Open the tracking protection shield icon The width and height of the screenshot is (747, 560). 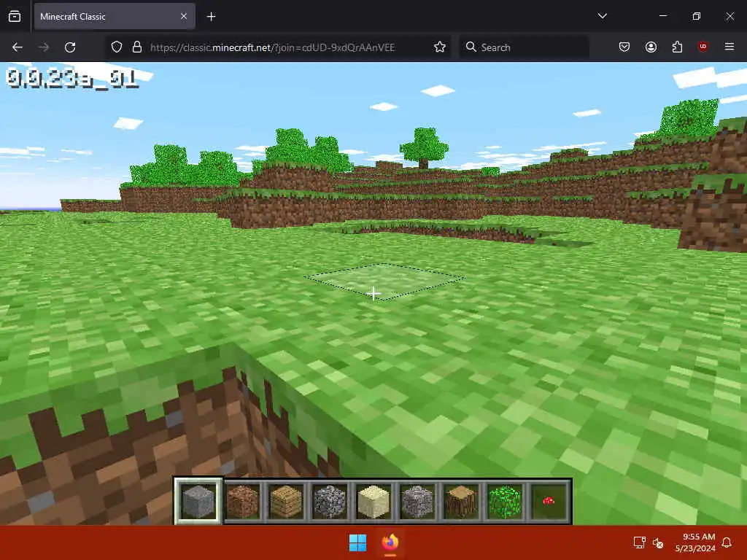pyautogui.click(x=117, y=47)
